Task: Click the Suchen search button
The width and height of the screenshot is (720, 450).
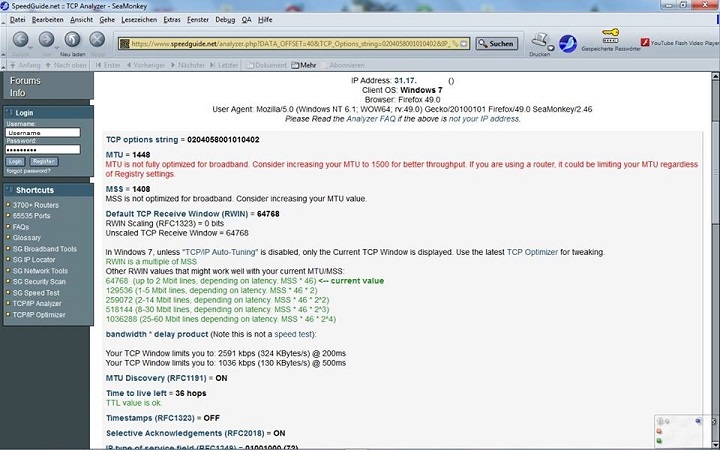Action: point(496,44)
